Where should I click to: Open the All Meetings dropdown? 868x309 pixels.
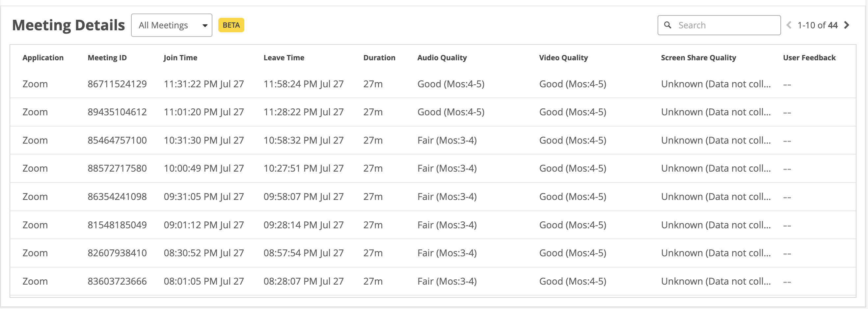[x=172, y=25]
